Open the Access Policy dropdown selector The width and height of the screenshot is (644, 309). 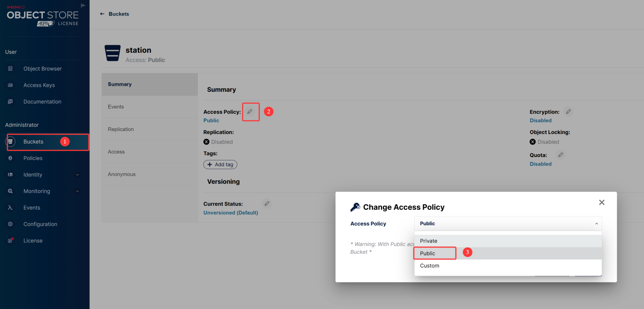coord(508,224)
